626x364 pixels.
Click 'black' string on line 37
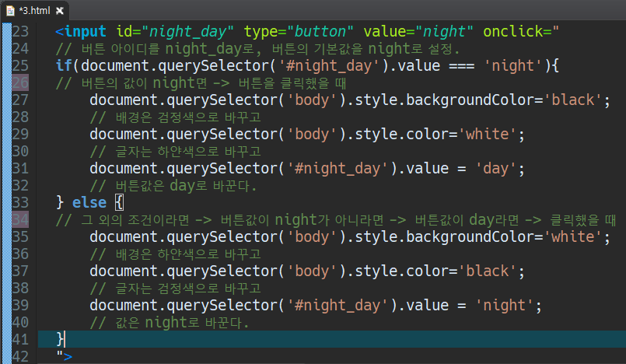[x=487, y=271]
